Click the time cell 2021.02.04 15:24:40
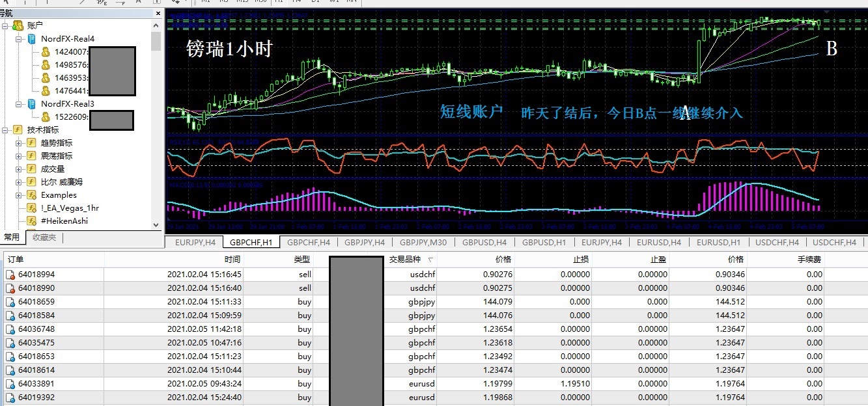868x406 pixels. coord(204,398)
